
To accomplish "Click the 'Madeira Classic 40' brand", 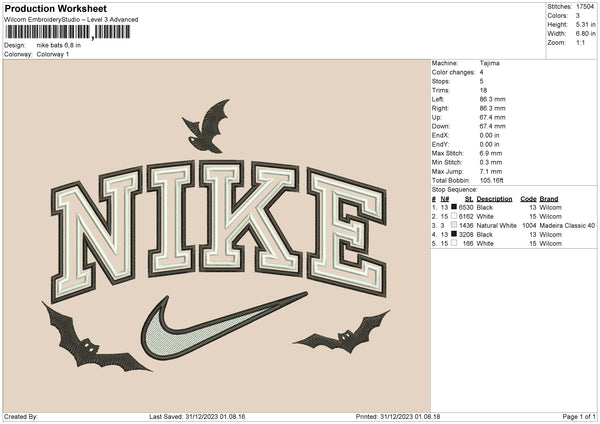I will (x=567, y=226).
